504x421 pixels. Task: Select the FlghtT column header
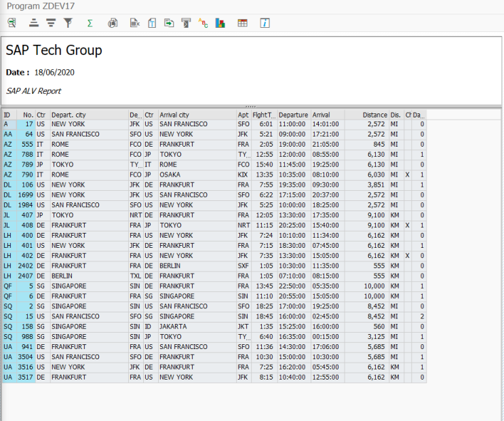pyautogui.click(x=264, y=115)
